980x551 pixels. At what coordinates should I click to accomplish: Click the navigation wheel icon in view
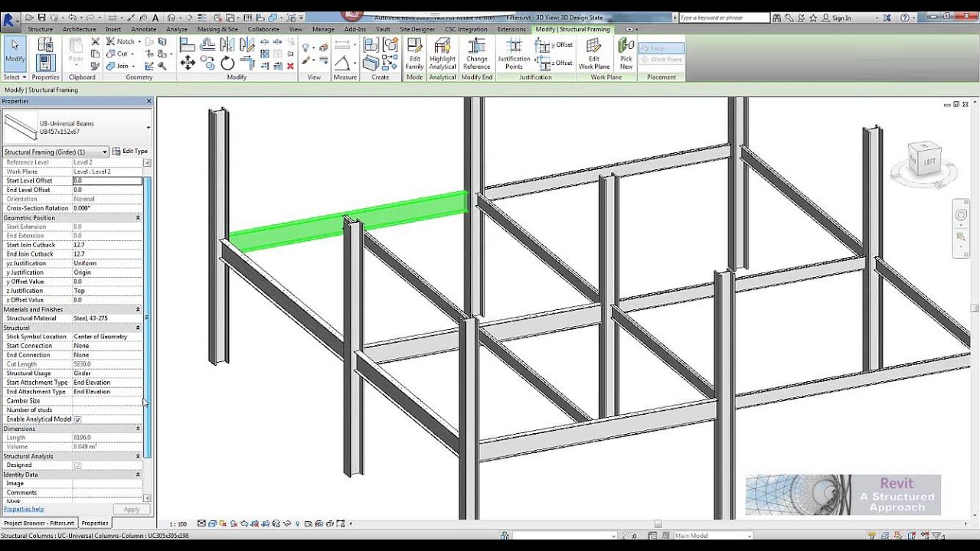click(961, 215)
